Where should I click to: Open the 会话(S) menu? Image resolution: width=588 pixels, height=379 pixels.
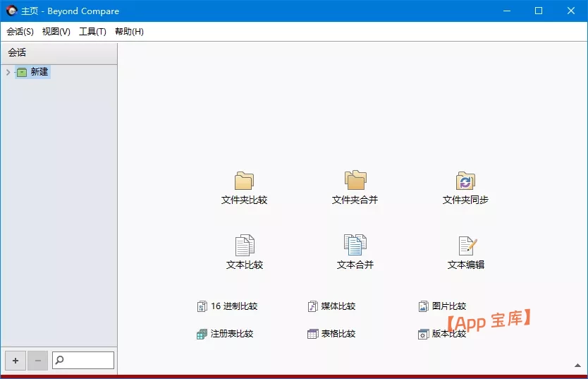click(x=20, y=32)
